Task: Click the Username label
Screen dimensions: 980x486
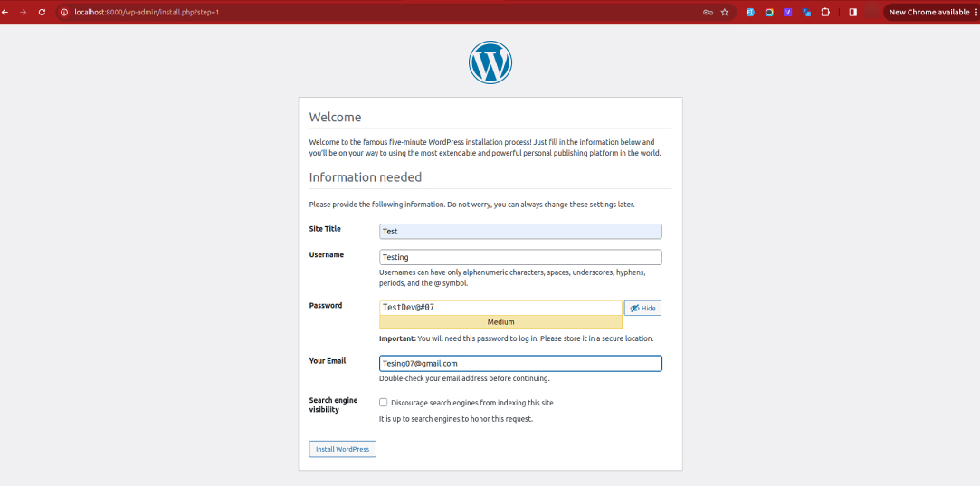Action: (x=327, y=254)
